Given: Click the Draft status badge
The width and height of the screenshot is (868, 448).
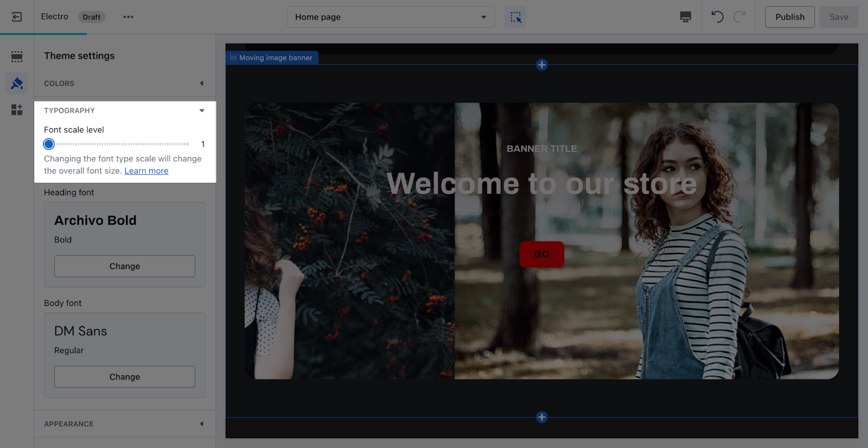Looking at the screenshot, I should [92, 17].
